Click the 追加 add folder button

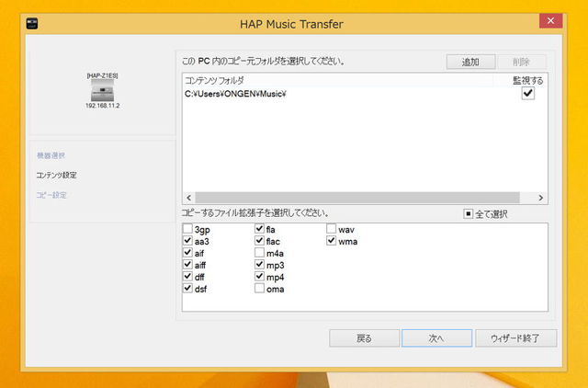pyautogui.click(x=470, y=62)
